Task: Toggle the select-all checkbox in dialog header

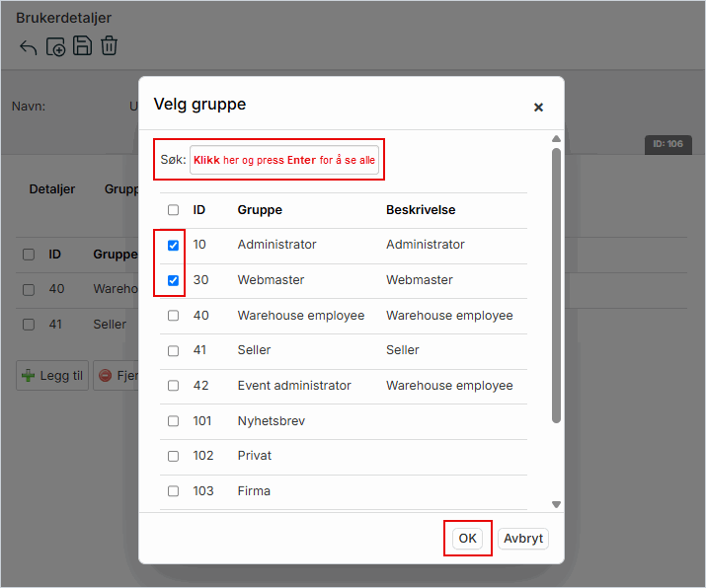Action: pyautogui.click(x=173, y=210)
